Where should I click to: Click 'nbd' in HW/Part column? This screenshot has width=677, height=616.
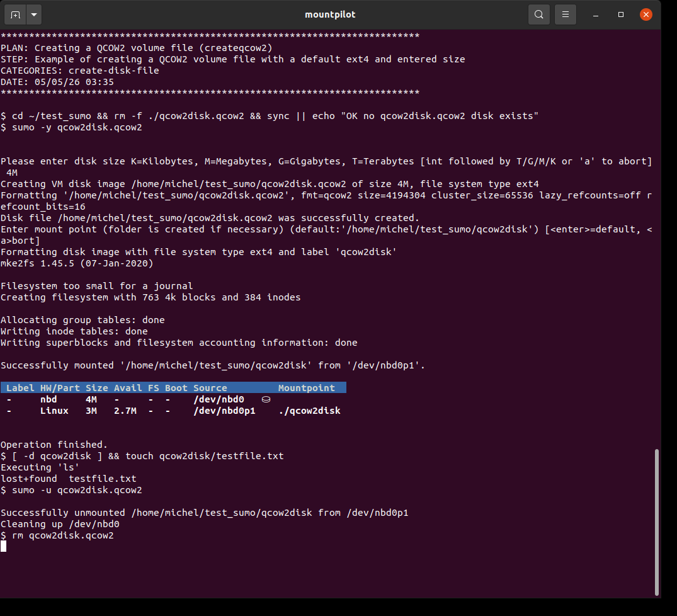48,399
